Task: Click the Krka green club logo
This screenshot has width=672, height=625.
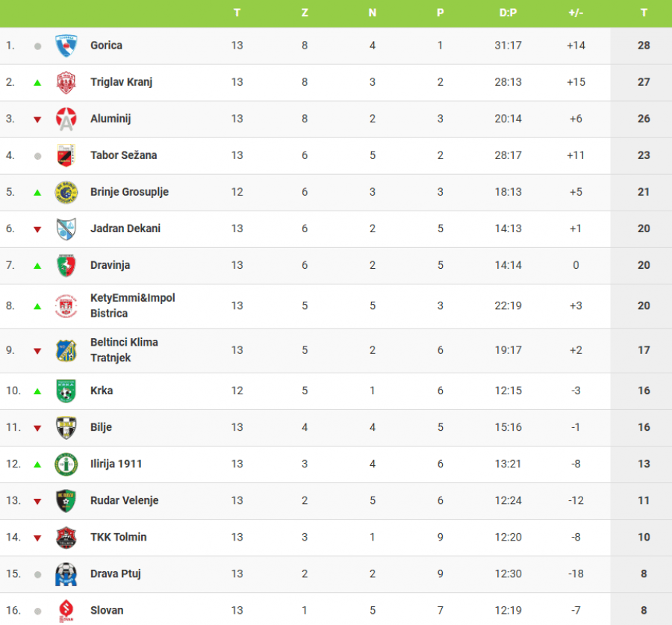Action: tap(66, 391)
